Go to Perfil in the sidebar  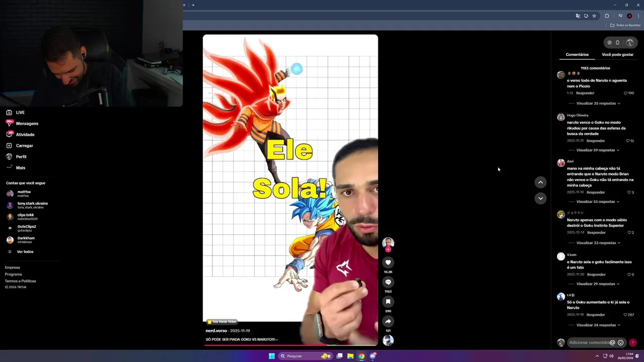click(16, 157)
